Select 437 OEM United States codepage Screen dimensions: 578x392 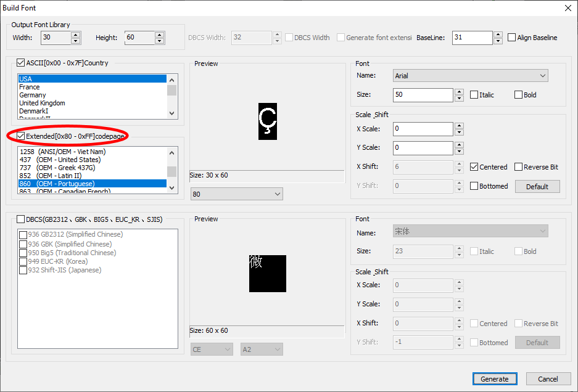point(60,160)
